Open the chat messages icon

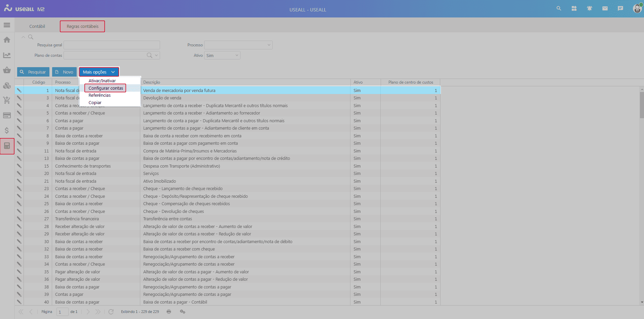pos(620,8)
